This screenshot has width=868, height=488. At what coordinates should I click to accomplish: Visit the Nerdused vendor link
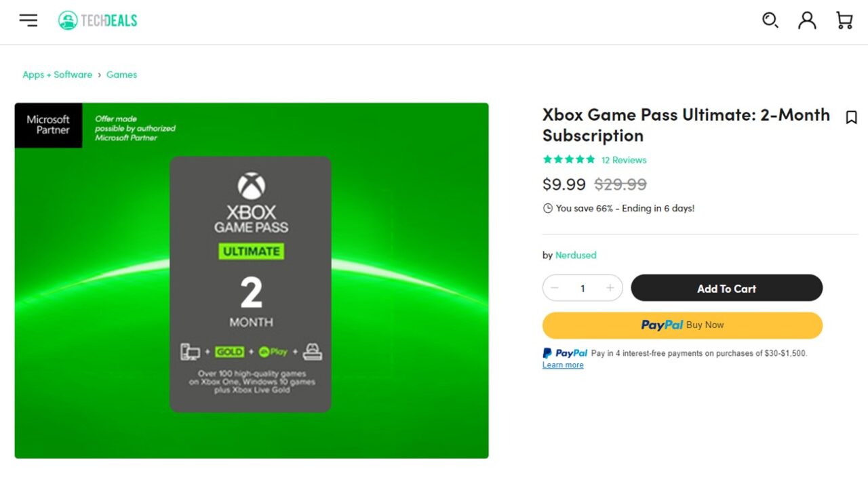576,255
